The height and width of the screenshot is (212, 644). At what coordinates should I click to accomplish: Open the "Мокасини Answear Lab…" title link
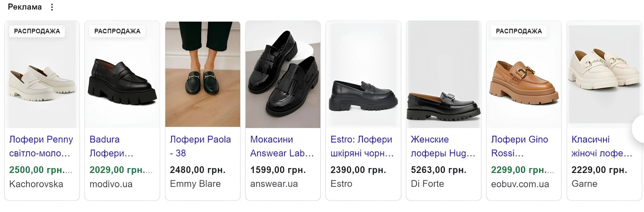coord(282,146)
